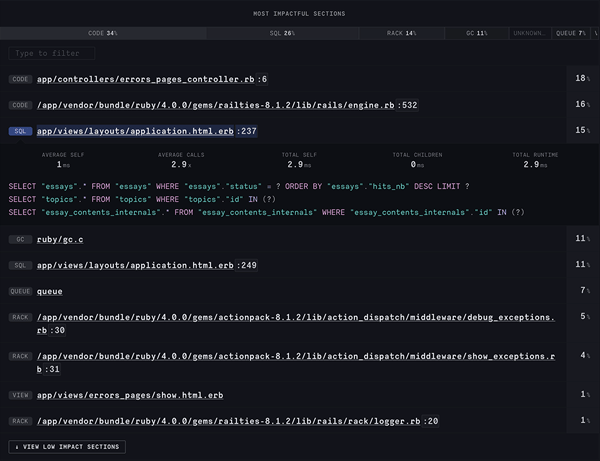The image size is (600, 461).
Task: Click the Average Self 1 ms stat
Action: (63, 160)
